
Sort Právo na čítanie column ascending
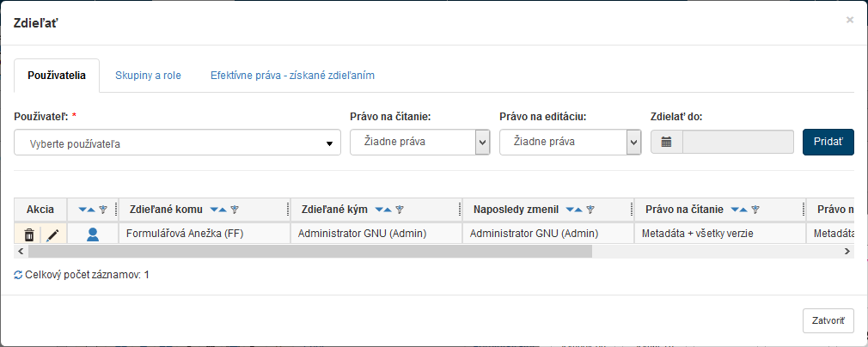[x=744, y=210]
